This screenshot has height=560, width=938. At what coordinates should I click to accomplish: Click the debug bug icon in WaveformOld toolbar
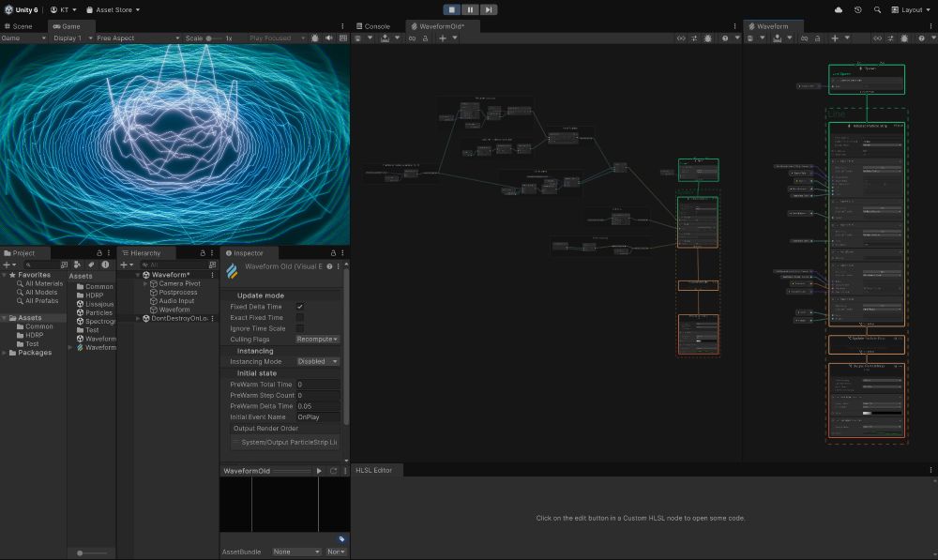pyautogui.click(x=708, y=38)
